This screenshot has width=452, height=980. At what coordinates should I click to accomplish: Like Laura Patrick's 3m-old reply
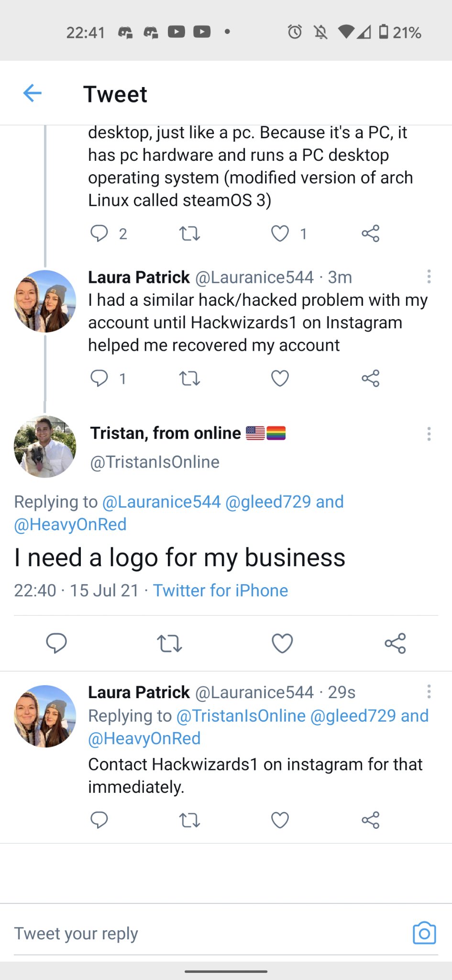pyautogui.click(x=280, y=379)
